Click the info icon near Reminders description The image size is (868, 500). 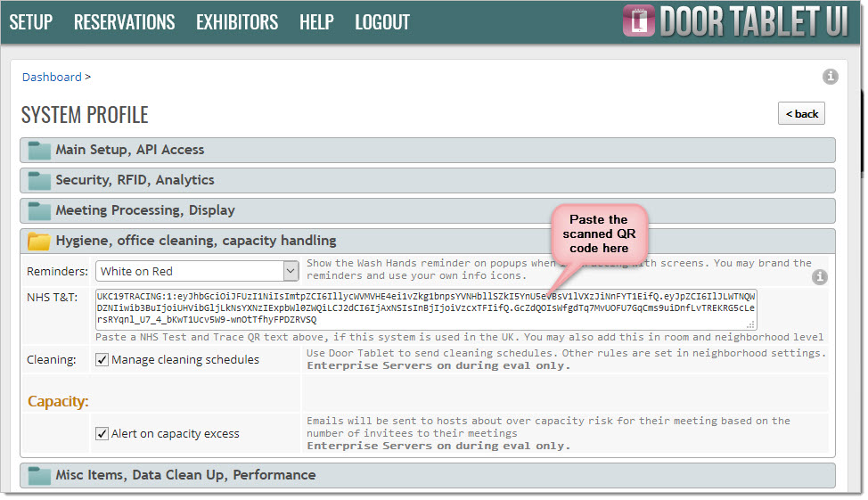coord(821,278)
